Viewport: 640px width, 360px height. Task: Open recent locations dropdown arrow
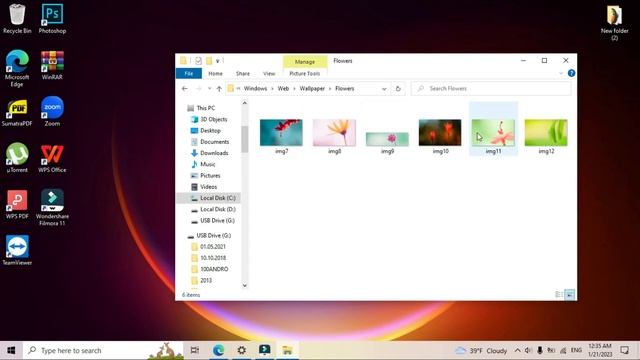pyautogui.click(x=209, y=89)
